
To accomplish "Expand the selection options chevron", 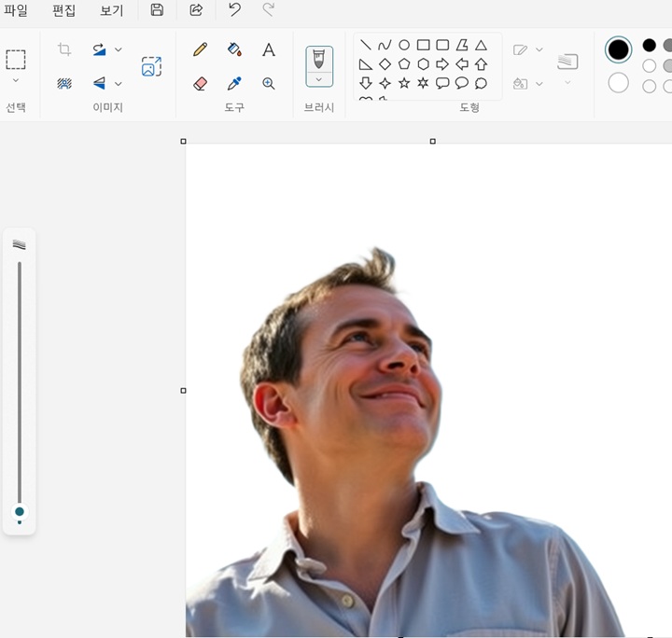I will [16, 80].
